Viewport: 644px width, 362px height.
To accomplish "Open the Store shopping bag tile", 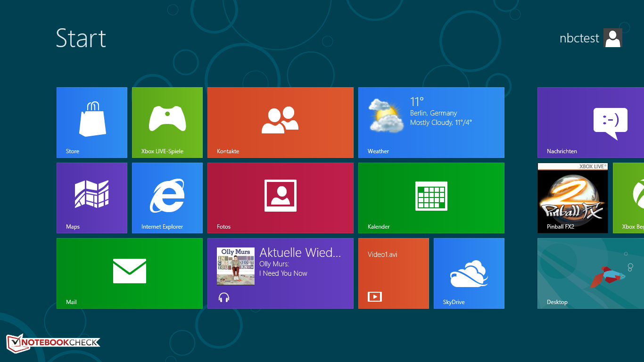I will pos(92,123).
